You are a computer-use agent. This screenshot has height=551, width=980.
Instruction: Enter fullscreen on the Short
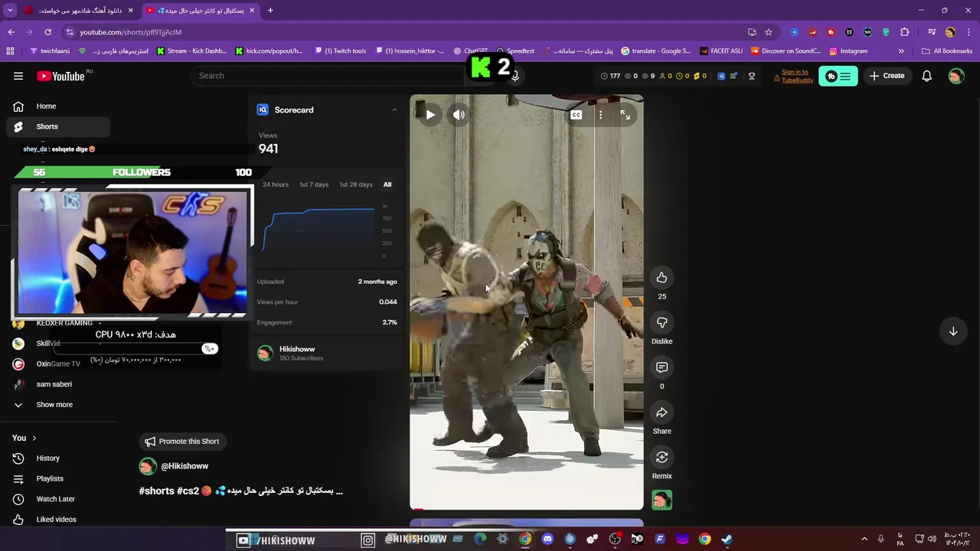(626, 115)
